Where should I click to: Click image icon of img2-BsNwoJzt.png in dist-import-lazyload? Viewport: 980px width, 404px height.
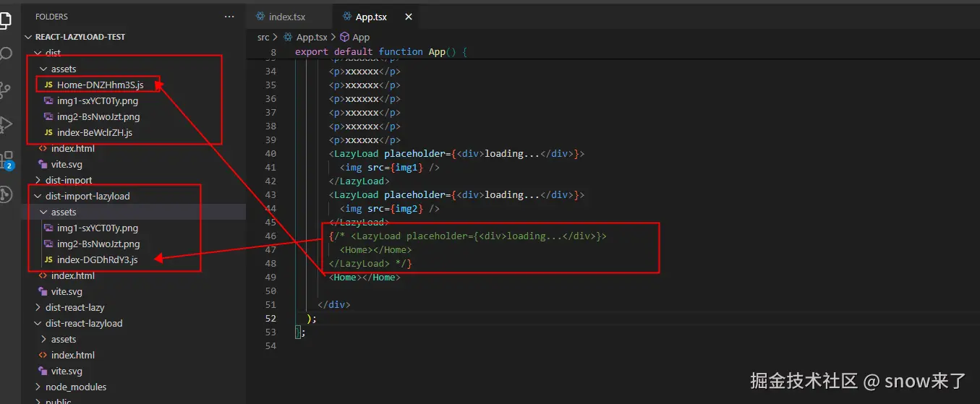(x=48, y=244)
